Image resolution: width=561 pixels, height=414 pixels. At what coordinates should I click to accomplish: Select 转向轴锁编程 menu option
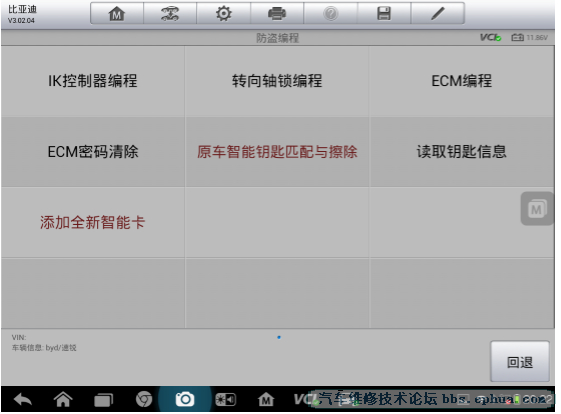[277, 81]
